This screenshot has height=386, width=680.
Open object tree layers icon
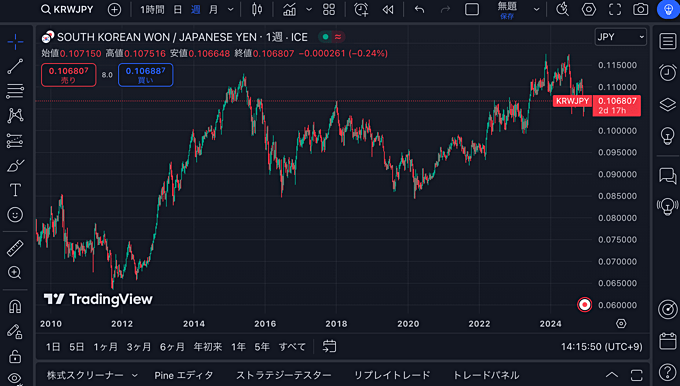click(x=667, y=104)
